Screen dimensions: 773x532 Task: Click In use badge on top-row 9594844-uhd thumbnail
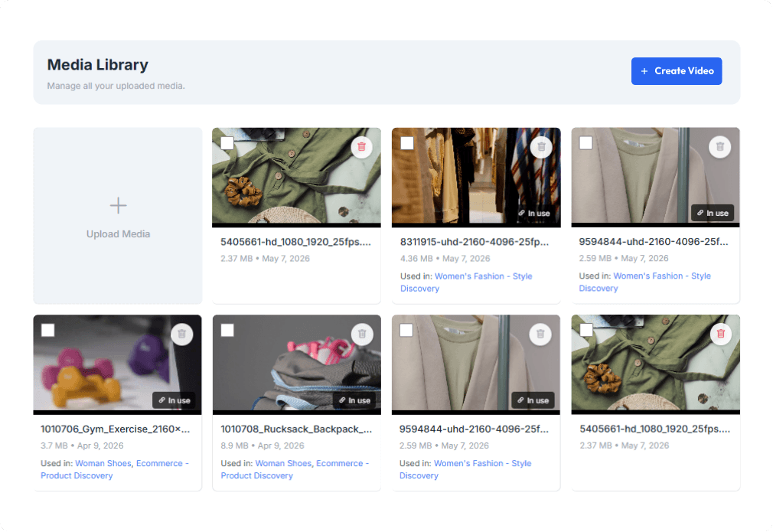(x=713, y=213)
